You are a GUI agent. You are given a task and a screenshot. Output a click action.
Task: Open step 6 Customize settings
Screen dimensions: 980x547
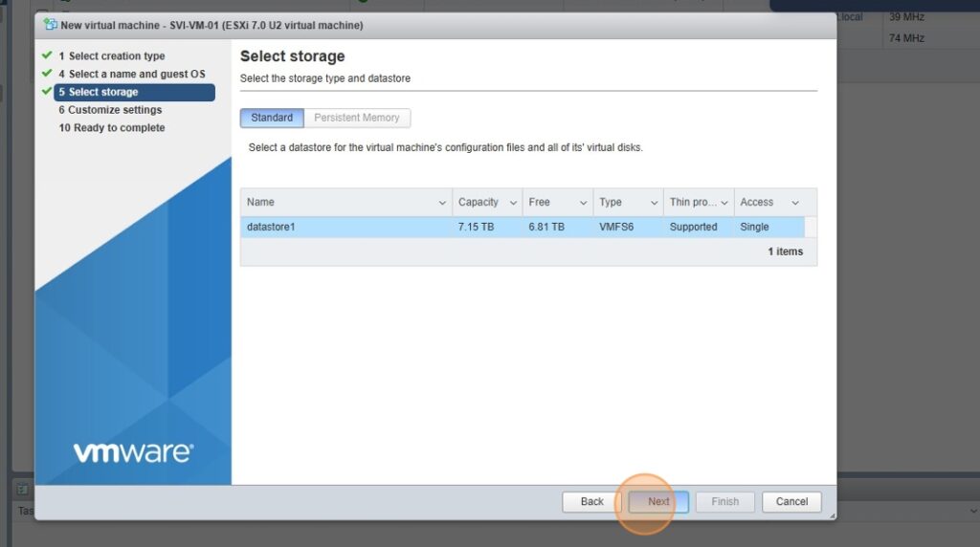(x=110, y=110)
